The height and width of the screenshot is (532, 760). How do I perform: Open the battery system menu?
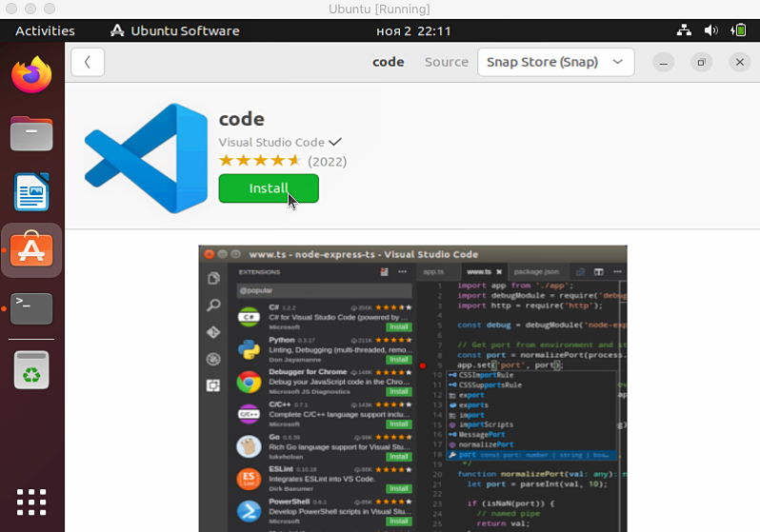(x=737, y=30)
